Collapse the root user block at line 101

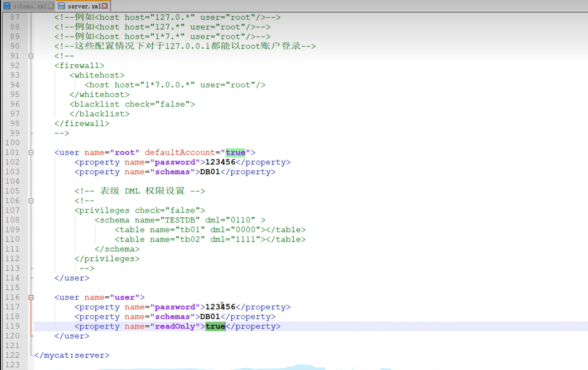pyautogui.click(x=31, y=152)
